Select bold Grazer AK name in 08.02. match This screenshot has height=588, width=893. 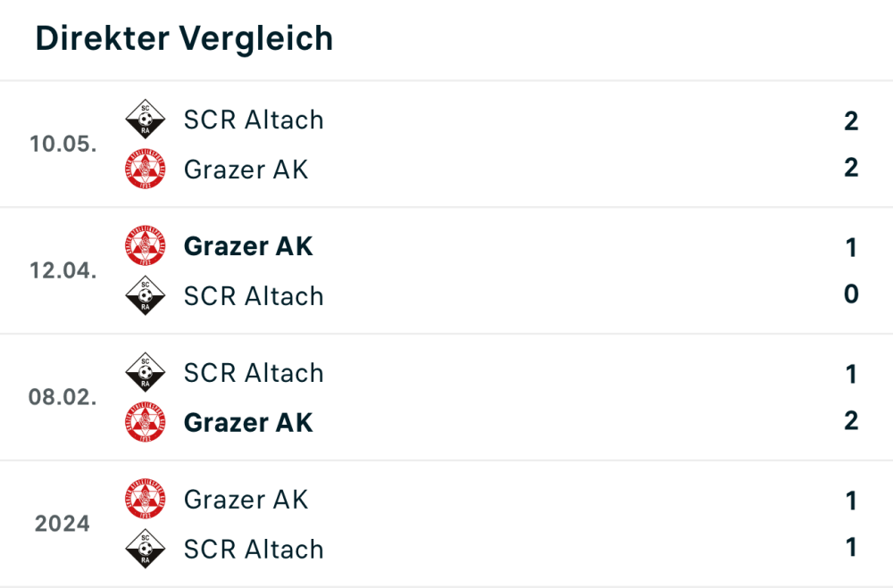248,422
